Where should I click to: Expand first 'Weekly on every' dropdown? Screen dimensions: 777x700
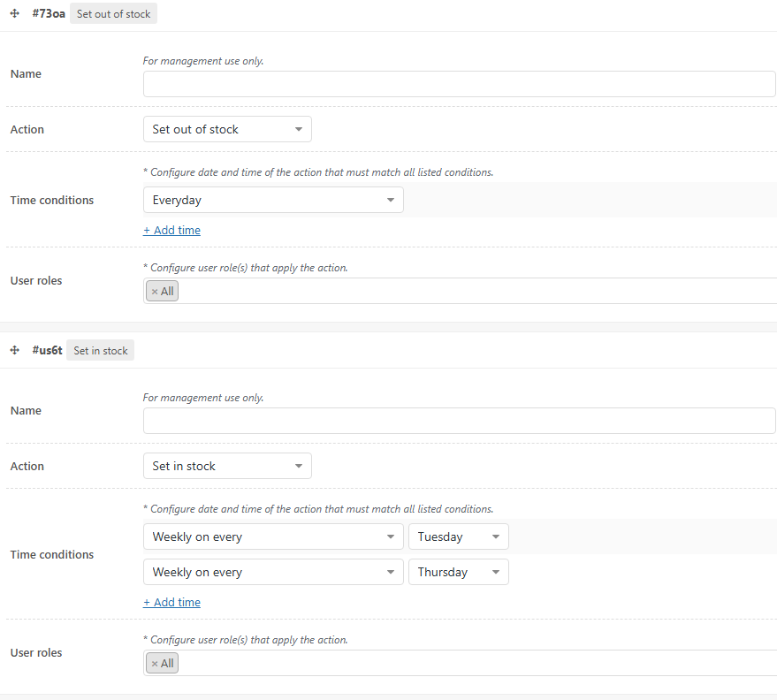coord(273,537)
